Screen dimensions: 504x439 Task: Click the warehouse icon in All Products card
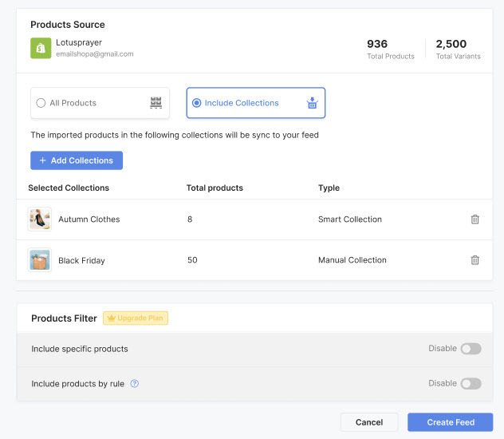pyautogui.click(x=156, y=103)
